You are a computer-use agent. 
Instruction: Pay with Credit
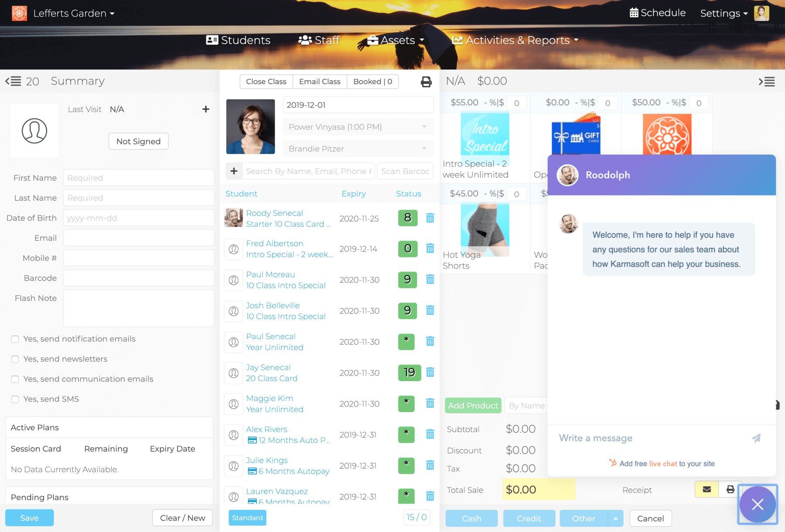(x=529, y=518)
